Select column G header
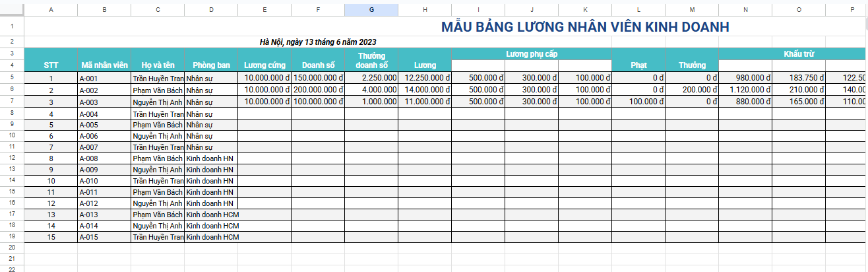This screenshot has height=272, width=868. tap(371, 11)
